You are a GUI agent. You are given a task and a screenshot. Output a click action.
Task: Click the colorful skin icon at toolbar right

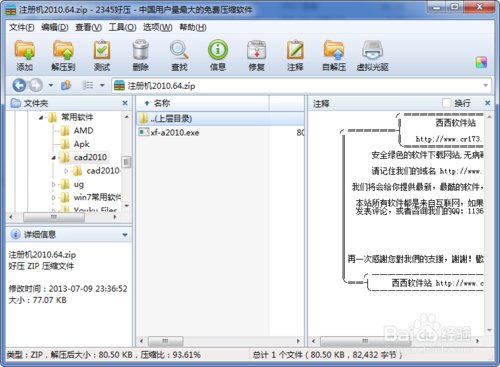click(481, 62)
